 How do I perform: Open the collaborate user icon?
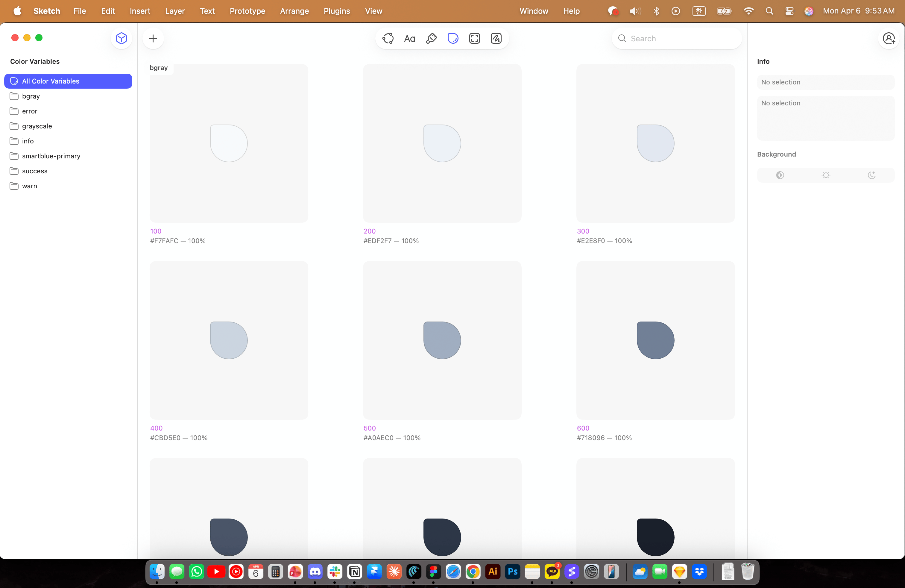click(889, 38)
